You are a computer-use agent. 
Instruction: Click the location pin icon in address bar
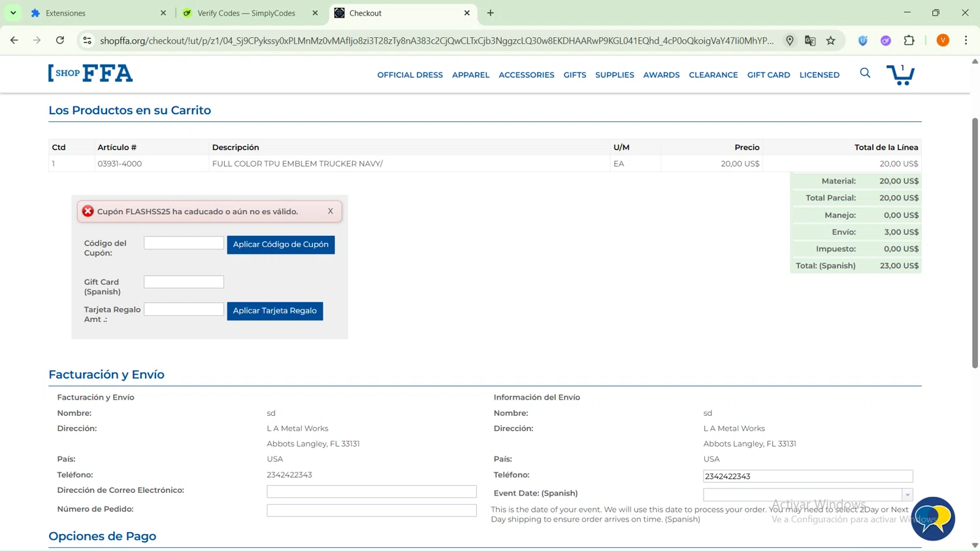790,40
